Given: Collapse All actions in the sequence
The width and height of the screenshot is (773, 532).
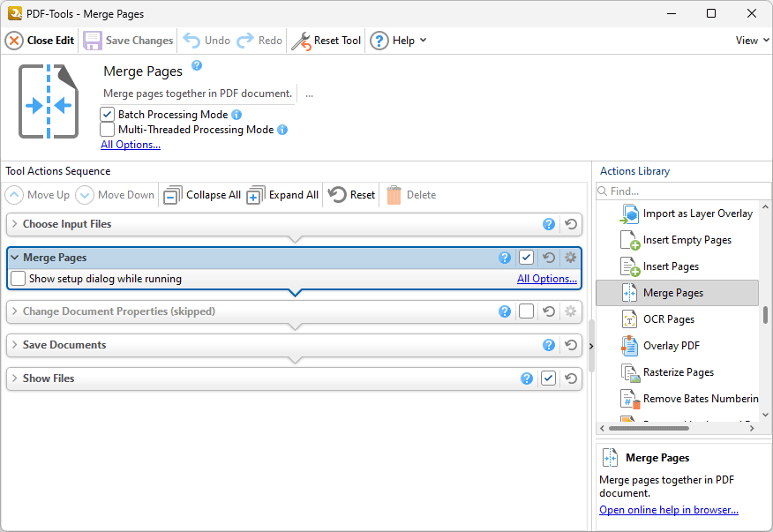Looking at the screenshot, I should pos(201,195).
